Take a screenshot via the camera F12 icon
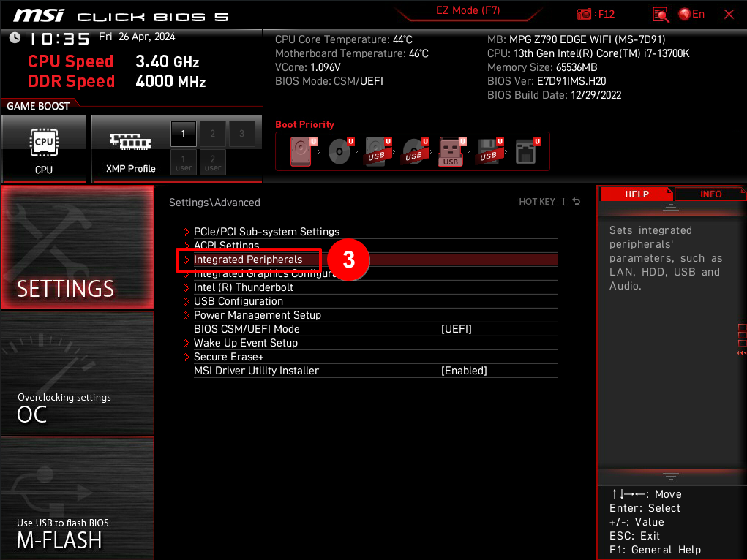The height and width of the screenshot is (560, 747). pos(584,14)
